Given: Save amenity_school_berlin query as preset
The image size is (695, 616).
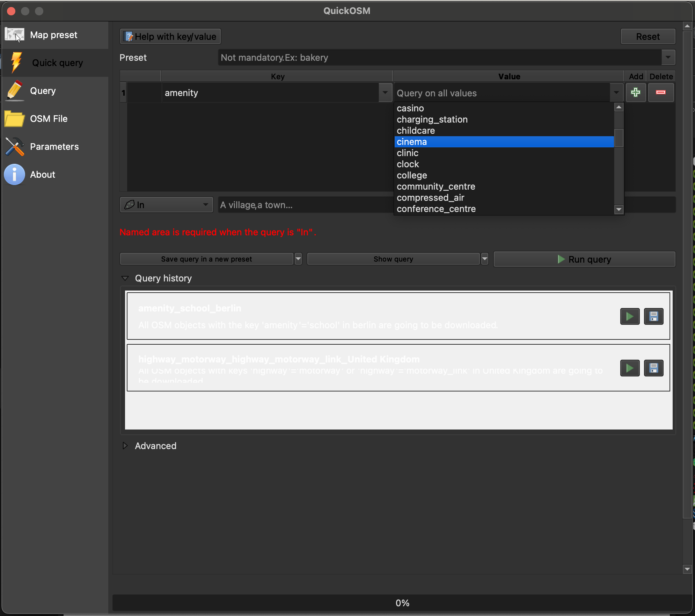Looking at the screenshot, I should (x=653, y=316).
